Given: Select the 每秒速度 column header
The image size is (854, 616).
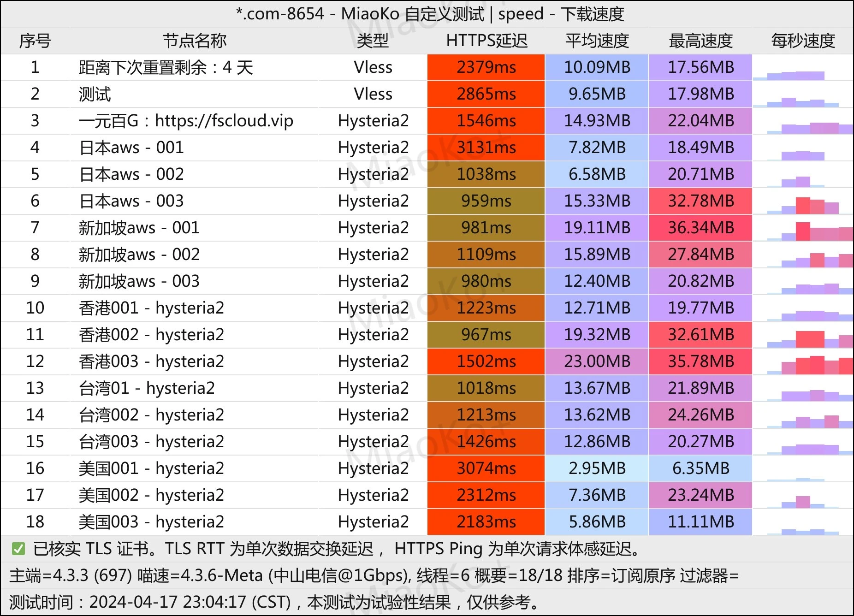Looking at the screenshot, I should 803,41.
